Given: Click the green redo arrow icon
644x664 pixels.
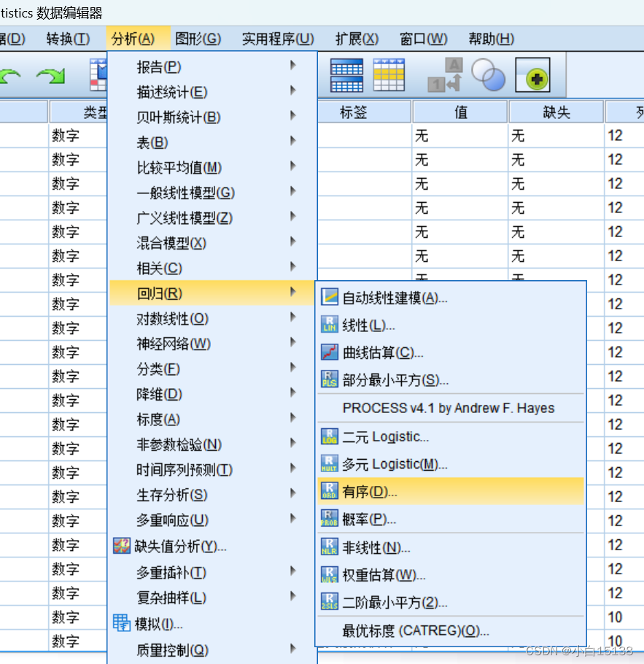Looking at the screenshot, I should click(x=50, y=77).
